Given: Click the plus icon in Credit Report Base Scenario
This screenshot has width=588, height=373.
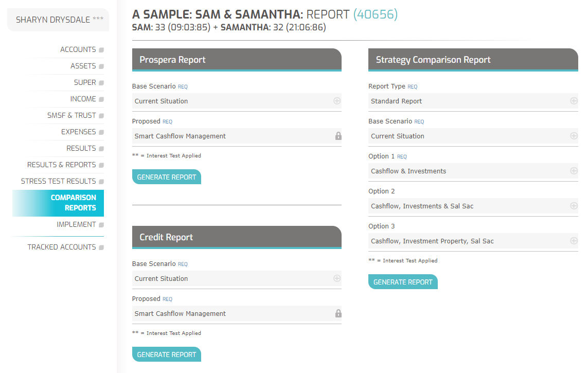Looking at the screenshot, I should point(337,278).
